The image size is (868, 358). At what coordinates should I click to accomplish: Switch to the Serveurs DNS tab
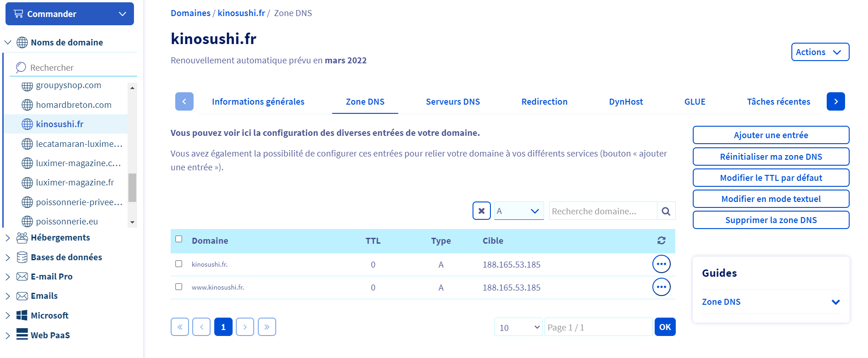coord(452,102)
